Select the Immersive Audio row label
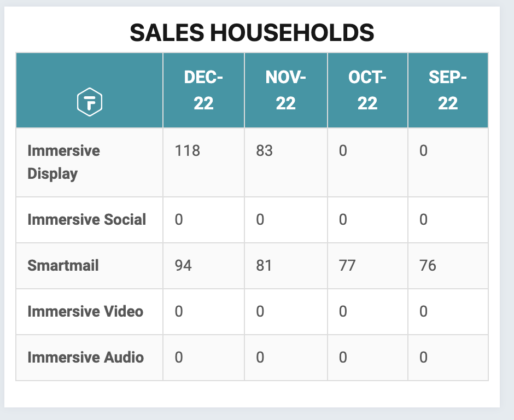 coord(86,358)
